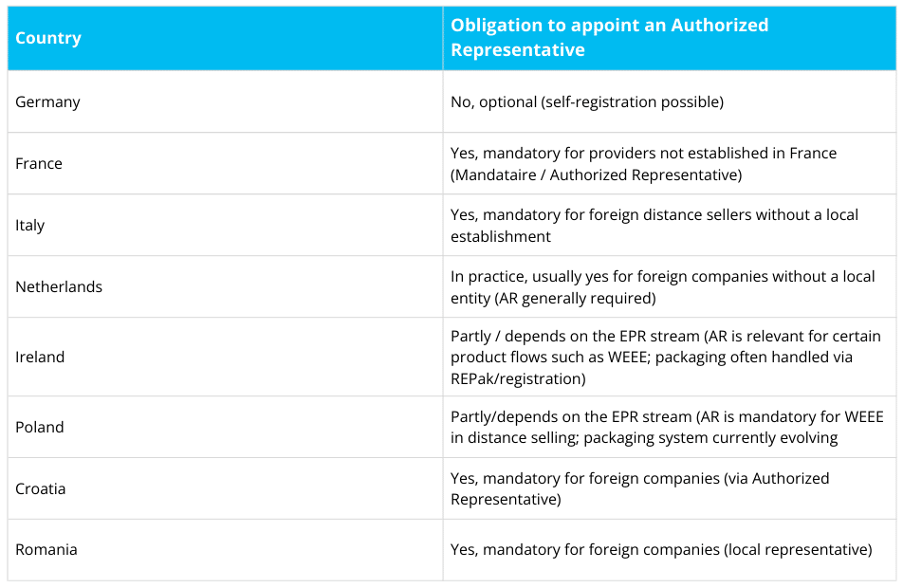Select the Netherlands country cell
This screenshot has width=903, height=588.
(59, 286)
